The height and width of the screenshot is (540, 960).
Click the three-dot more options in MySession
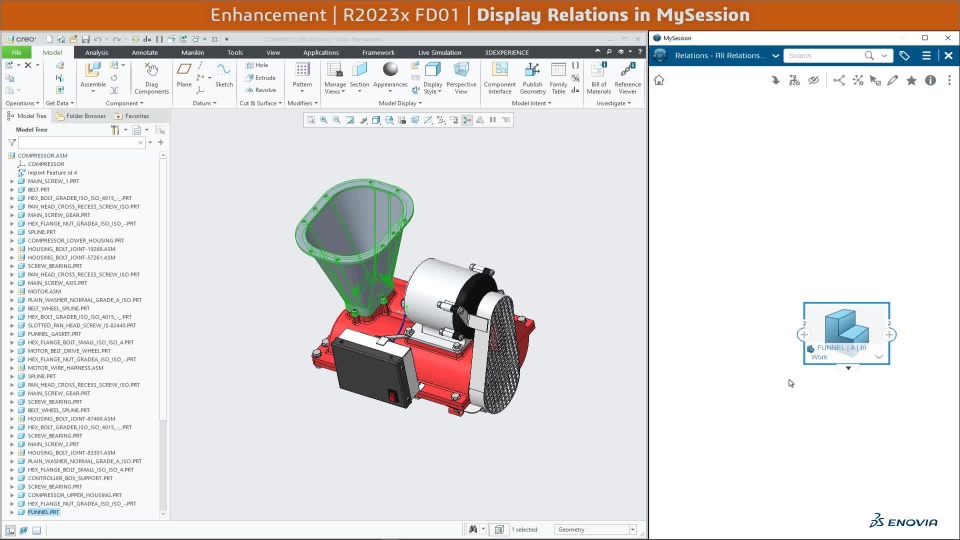(x=950, y=80)
